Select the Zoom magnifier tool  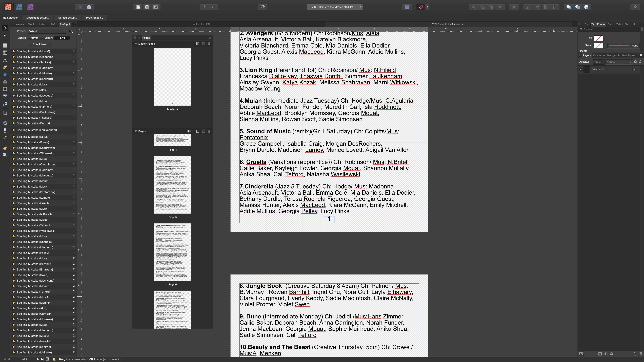pos(5,155)
